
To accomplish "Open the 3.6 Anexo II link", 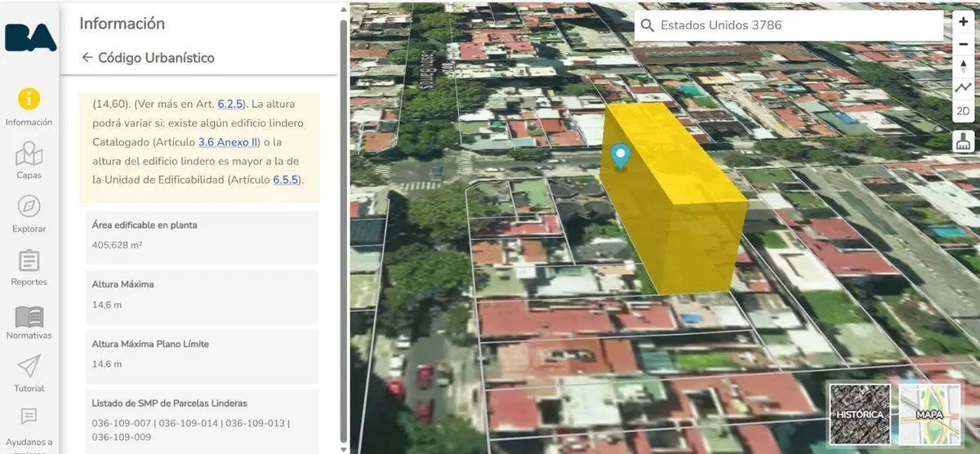I will coord(228,141).
